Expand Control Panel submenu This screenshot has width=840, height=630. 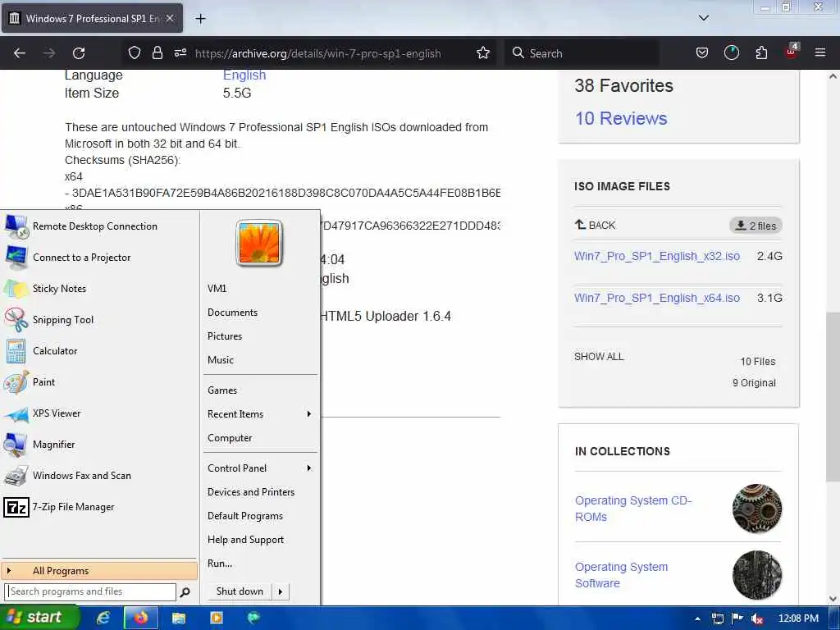click(260, 468)
